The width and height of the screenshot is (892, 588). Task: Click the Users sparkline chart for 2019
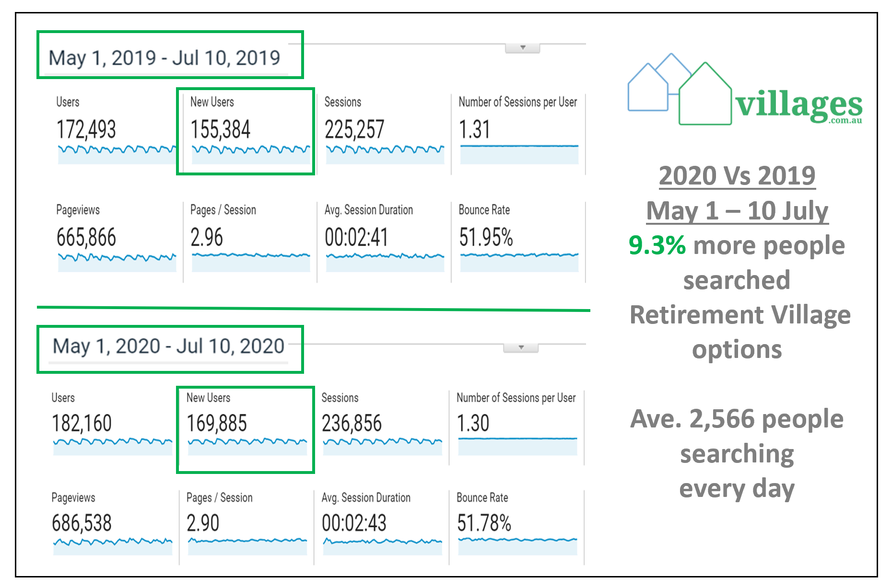click(x=115, y=151)
